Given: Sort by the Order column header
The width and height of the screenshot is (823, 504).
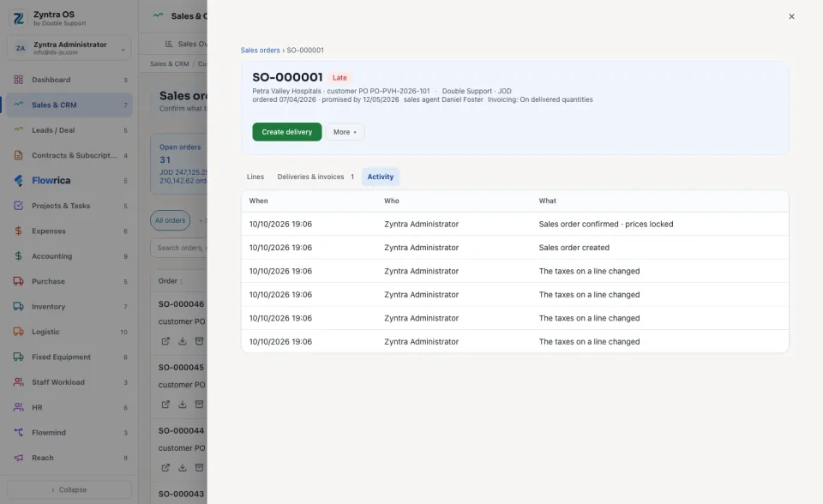Looking at the screenshot, I should [170, 281].
